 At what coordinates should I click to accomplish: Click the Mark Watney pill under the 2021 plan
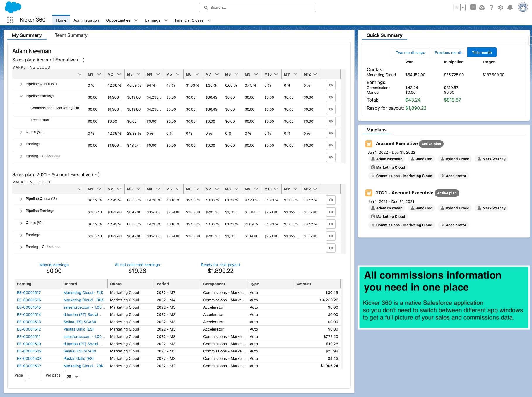click(491, 208)
